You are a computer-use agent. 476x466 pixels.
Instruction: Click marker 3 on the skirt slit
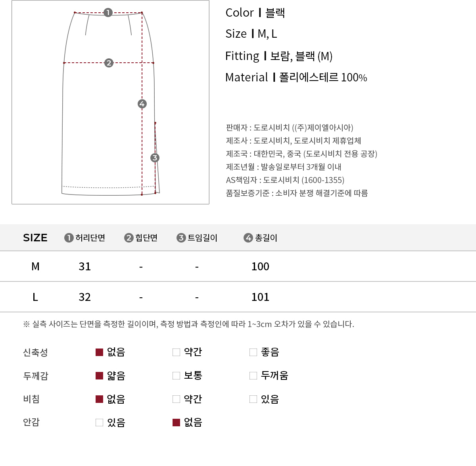point(155,158)
